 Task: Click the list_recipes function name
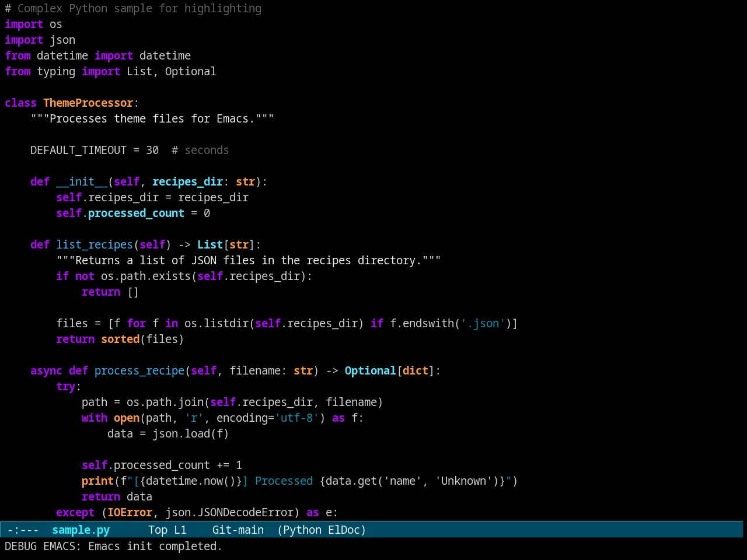(x=95, y=244)
